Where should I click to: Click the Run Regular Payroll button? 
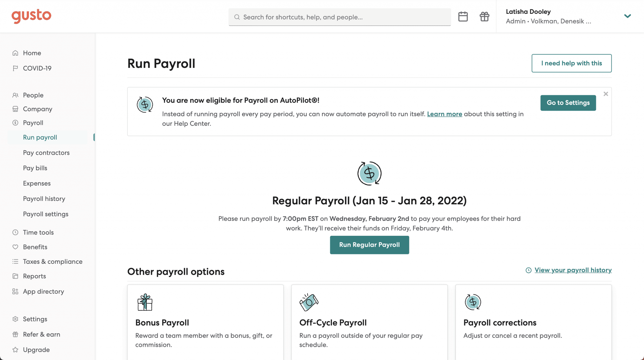(x=369, y=245)
